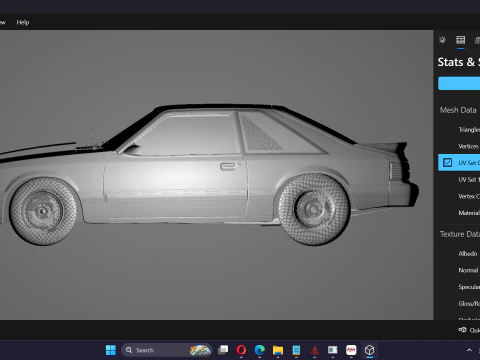Click the 3D Viewer cube taskbar icon
This screenshot has height=360, width=480.
(369, 350)
